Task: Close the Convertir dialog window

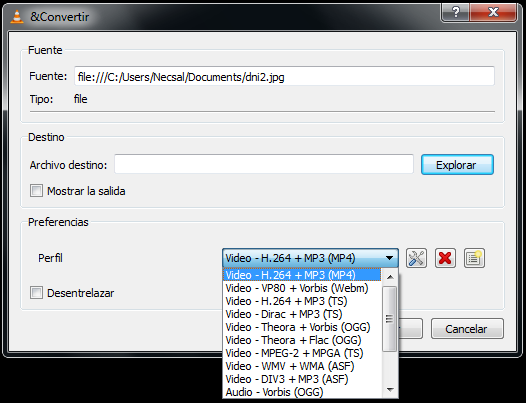Action: (493, 12)
